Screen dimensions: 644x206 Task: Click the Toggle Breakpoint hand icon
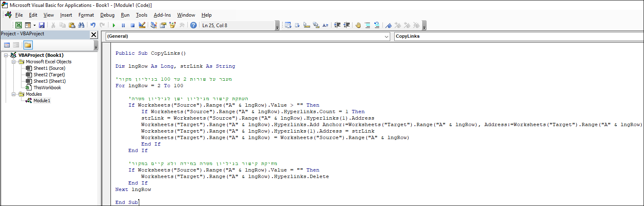coord(358,25)
